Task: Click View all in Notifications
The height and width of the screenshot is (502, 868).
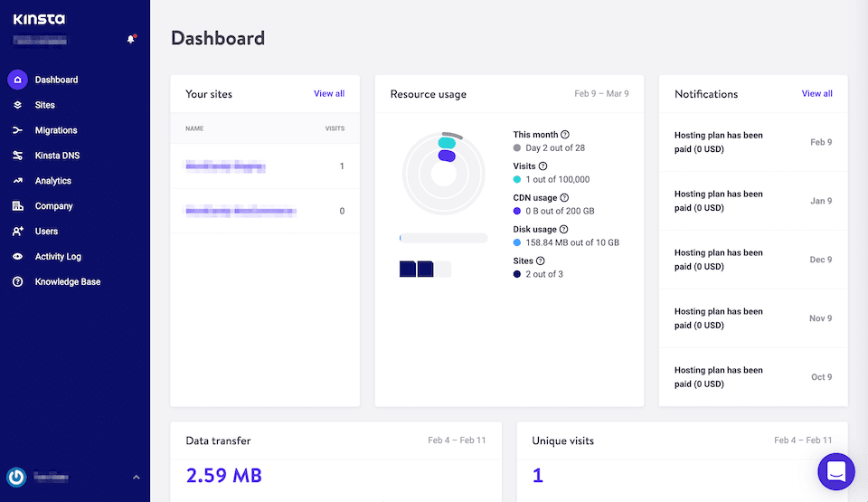Action: [816, 93]
